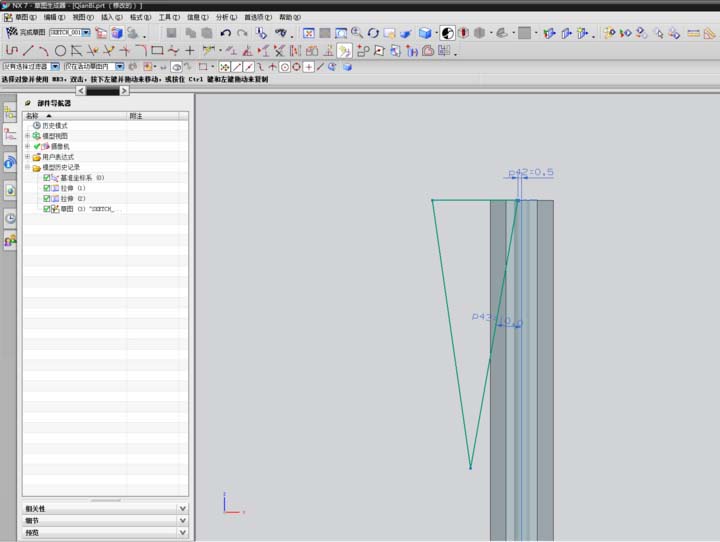720x542 pixels.
Task: Select the Arc sketch tool
Action: click(x=44, y=50)
